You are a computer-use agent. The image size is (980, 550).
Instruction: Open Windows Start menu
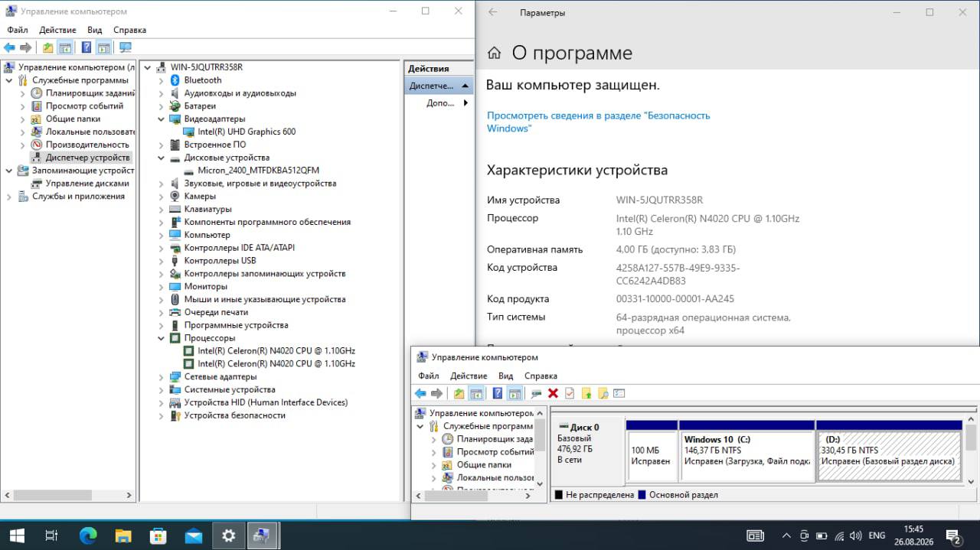pos(15,535)
